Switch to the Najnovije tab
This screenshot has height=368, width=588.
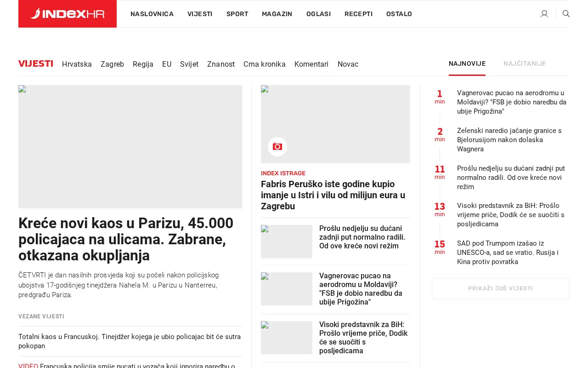tap(467, 64)
